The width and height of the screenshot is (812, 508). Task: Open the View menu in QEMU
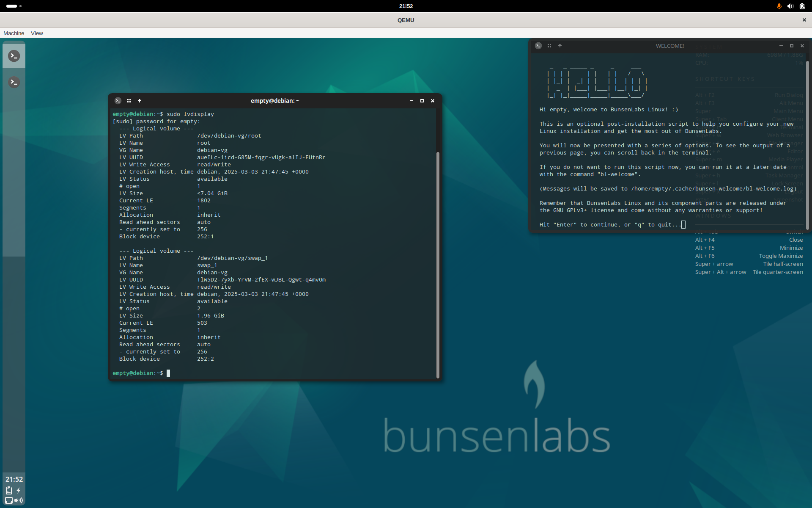pyautogui.click(x=37, y=33)
